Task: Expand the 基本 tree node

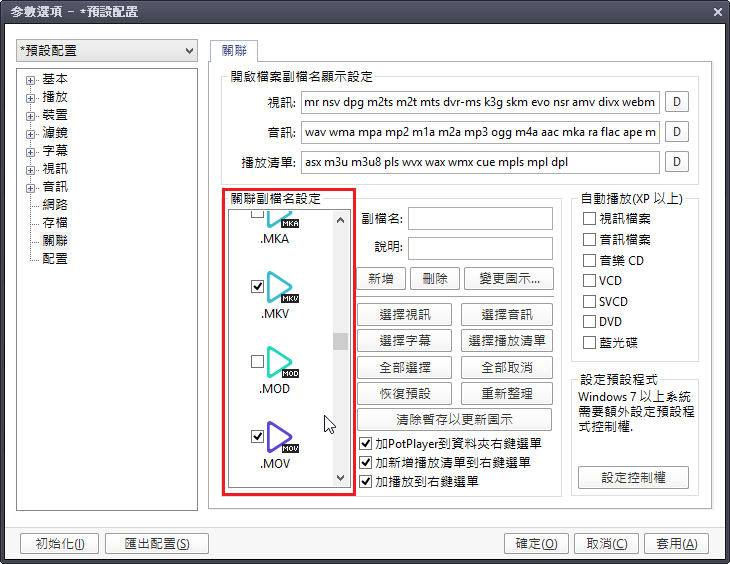Action: 30,80
